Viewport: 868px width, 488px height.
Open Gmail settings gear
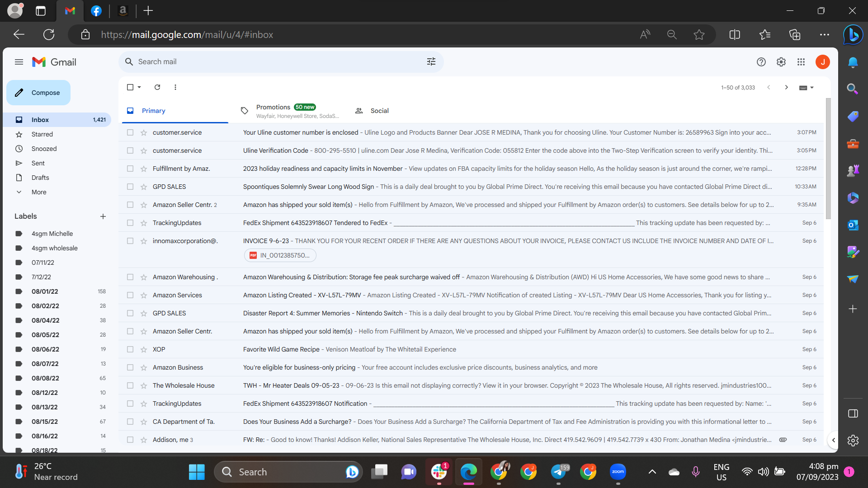(781, 62)
